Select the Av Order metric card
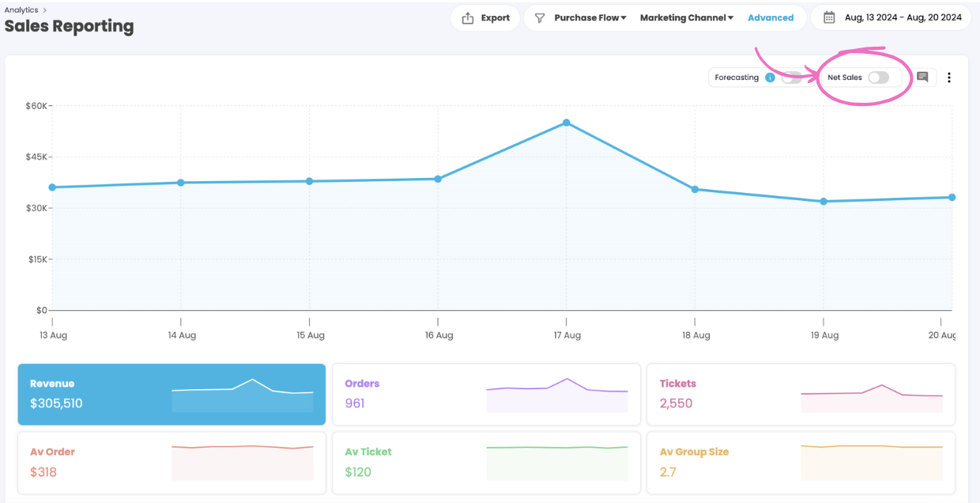The image size is (980, 503). [171, 462]
